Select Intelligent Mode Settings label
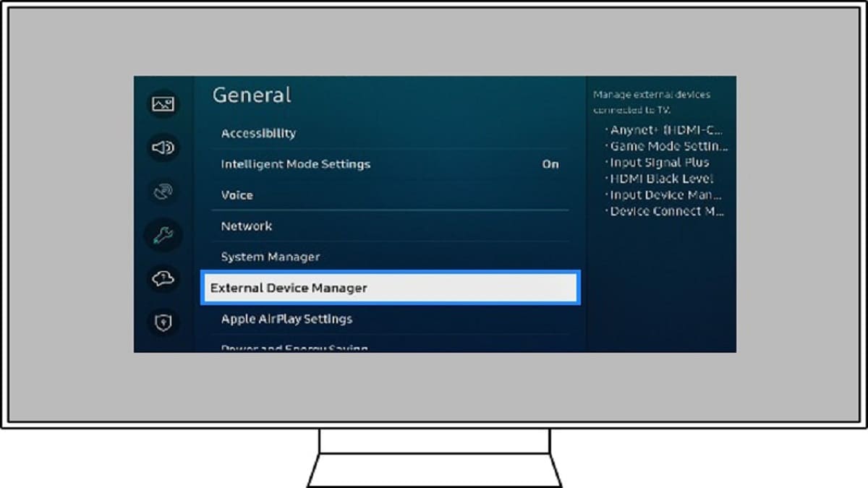This screenshot has height=488, width=868. coord(295,164)
